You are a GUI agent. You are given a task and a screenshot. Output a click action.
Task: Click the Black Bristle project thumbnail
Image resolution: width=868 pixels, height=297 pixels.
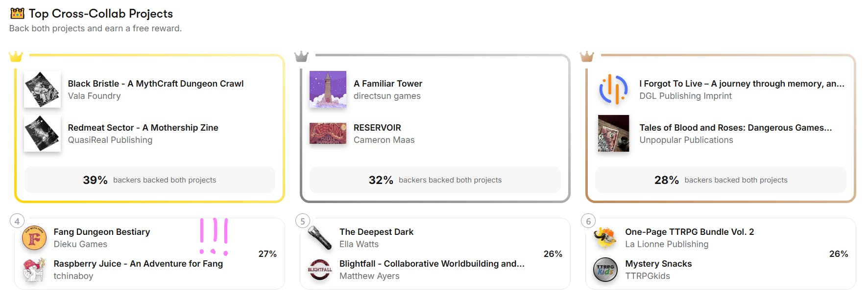click(42, 90)
